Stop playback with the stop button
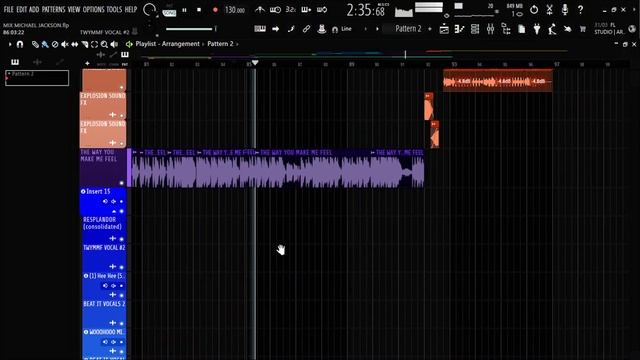Screen dimensions: 640x360 click(x=199, y=10)
